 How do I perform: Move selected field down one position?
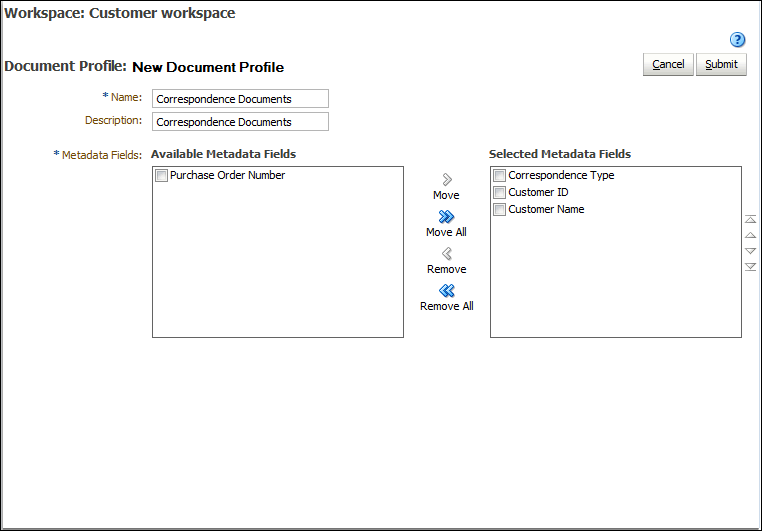750,251
